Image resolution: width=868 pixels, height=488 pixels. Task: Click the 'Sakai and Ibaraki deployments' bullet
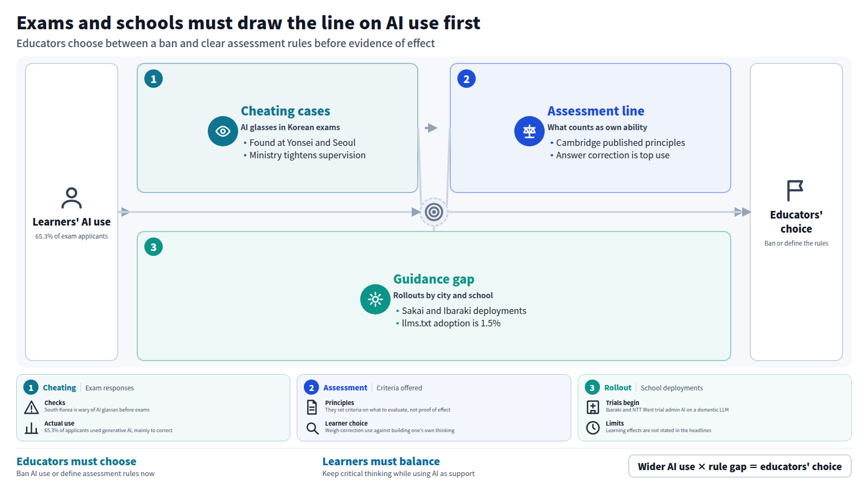pyautogui.click(x=464, y=311)
